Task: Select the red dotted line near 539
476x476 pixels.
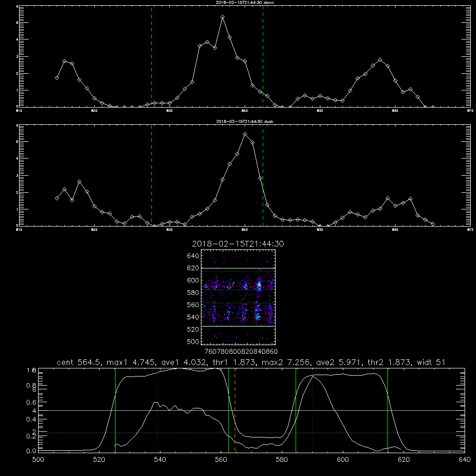Action: [157, 410]
